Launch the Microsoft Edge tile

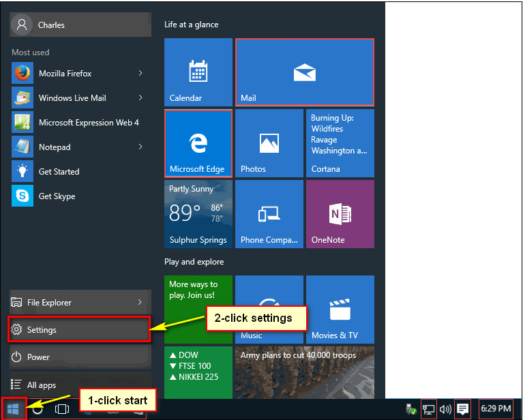click(198, 143)
